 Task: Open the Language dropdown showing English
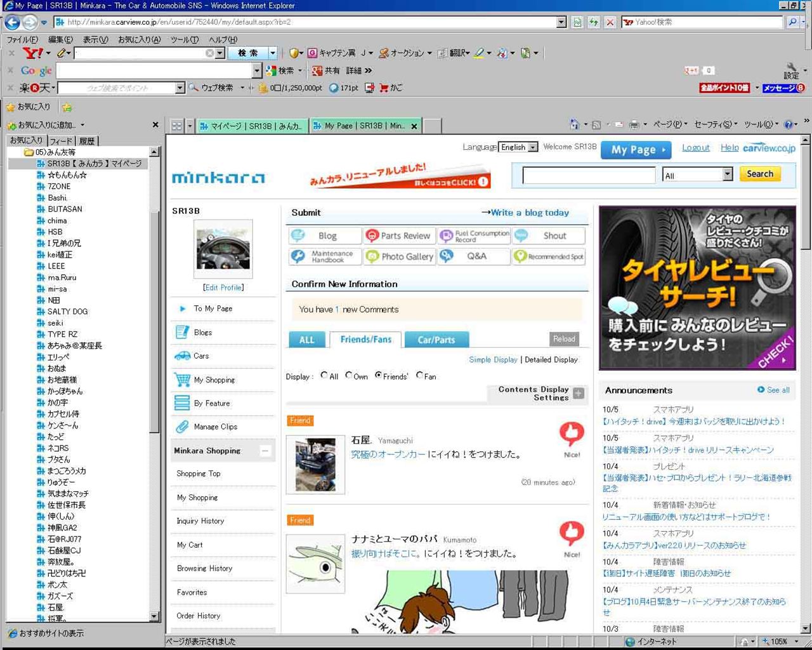pos(518,147)
